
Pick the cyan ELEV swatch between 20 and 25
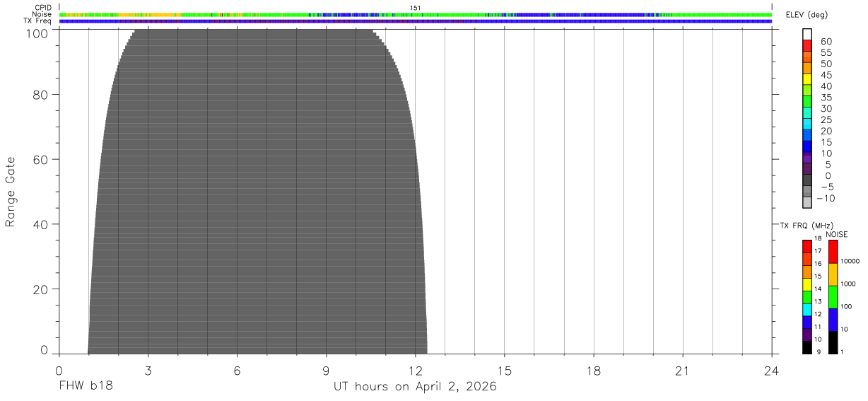(807, 124)
